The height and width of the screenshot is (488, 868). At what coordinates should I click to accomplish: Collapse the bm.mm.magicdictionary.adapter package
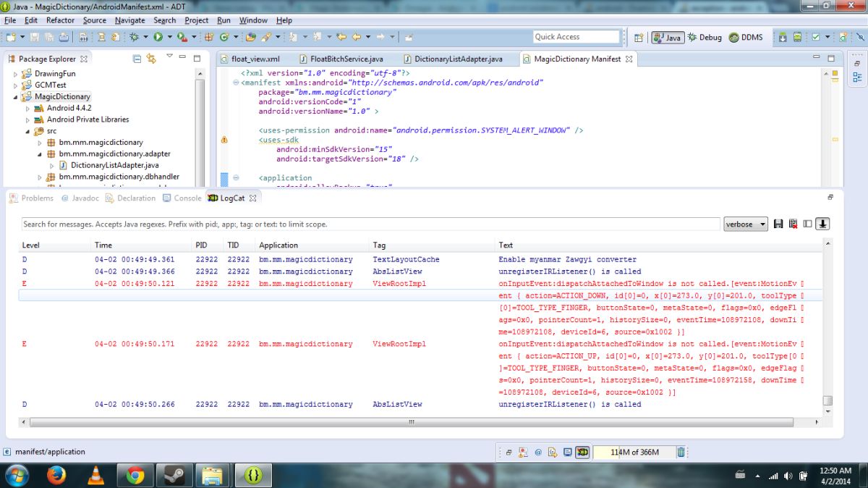pos(40,154)
